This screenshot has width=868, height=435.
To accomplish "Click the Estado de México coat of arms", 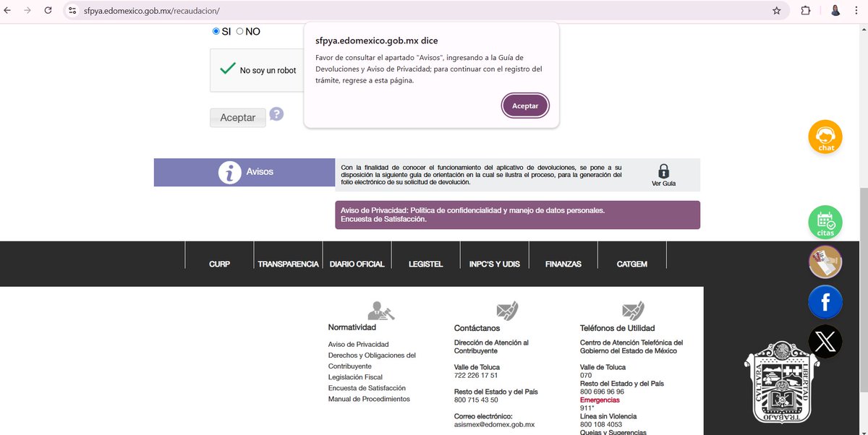I will click(782, 383).
